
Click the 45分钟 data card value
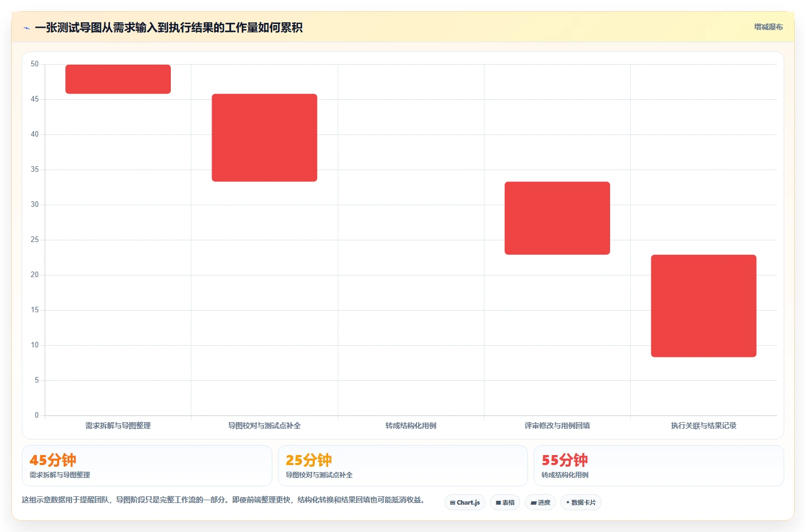(53, 460)
